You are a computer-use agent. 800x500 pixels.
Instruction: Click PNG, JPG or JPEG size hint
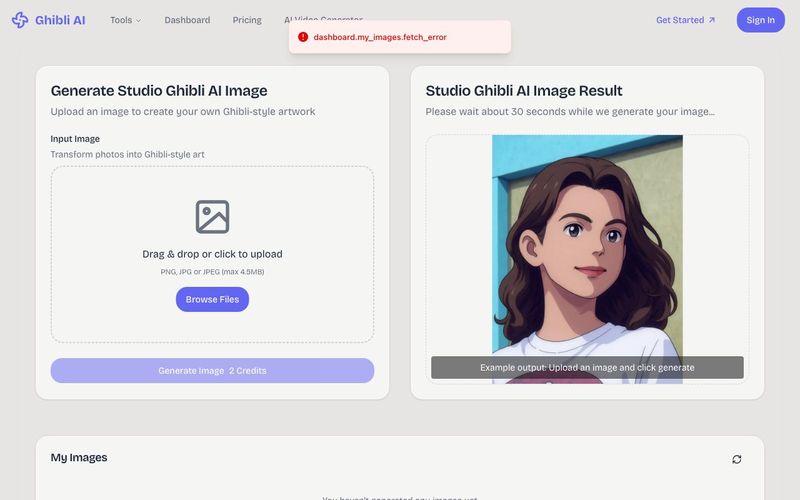[x=212, y=272]
